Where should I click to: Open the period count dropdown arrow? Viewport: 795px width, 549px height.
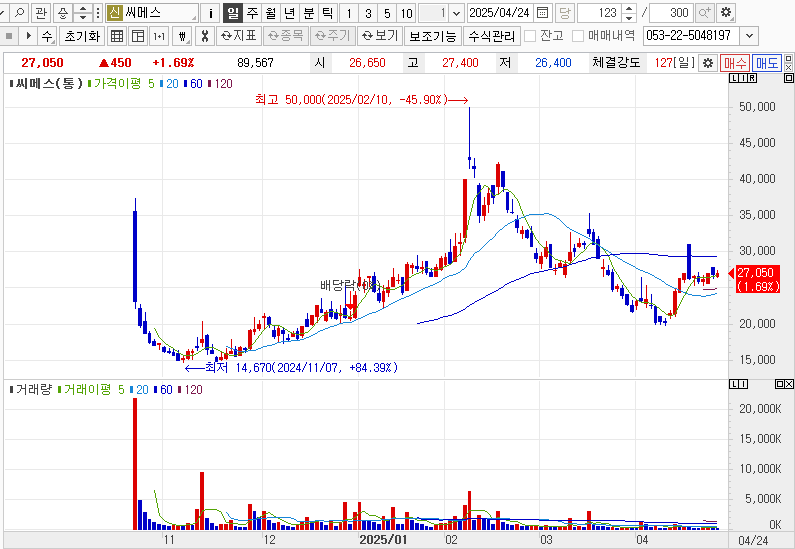456,13
